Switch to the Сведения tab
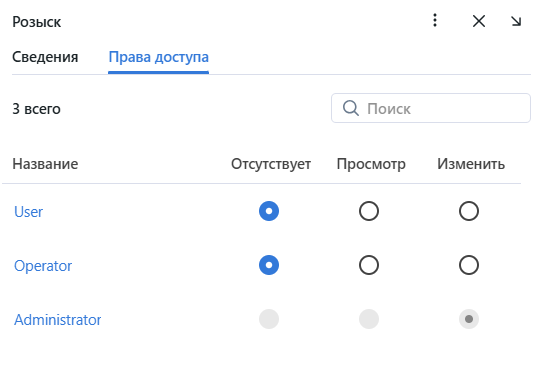Image resolution: width=545 pixels, height=365 pixels. click(45, 57)
